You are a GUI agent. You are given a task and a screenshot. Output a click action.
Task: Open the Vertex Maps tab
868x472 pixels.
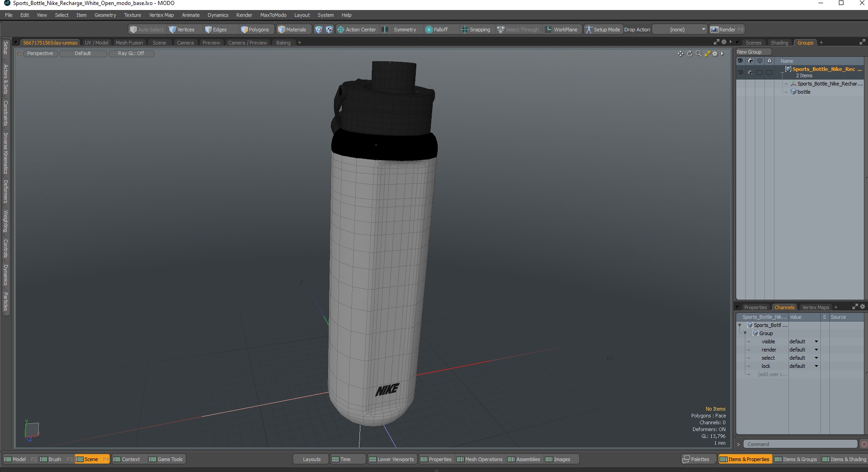pyautogui.click(x=815, y=307)
